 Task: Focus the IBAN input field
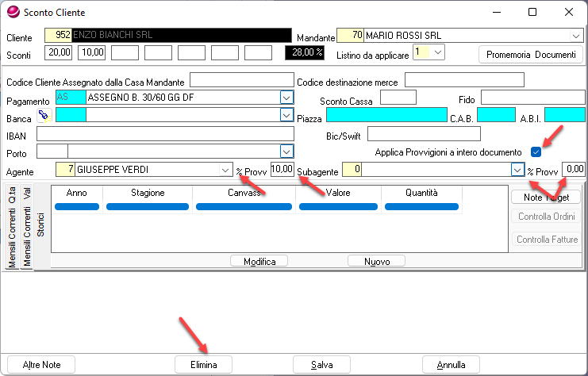pos(165,133)
